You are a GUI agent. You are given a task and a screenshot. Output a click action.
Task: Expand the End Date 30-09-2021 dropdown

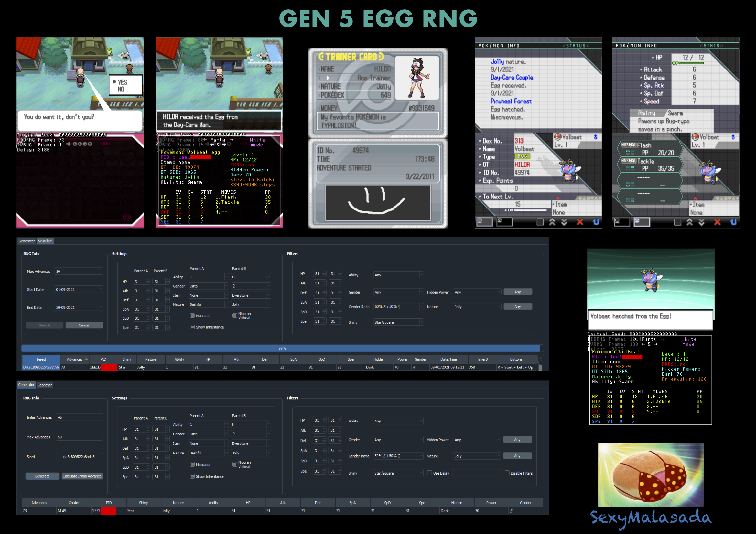tap(101, 307)
